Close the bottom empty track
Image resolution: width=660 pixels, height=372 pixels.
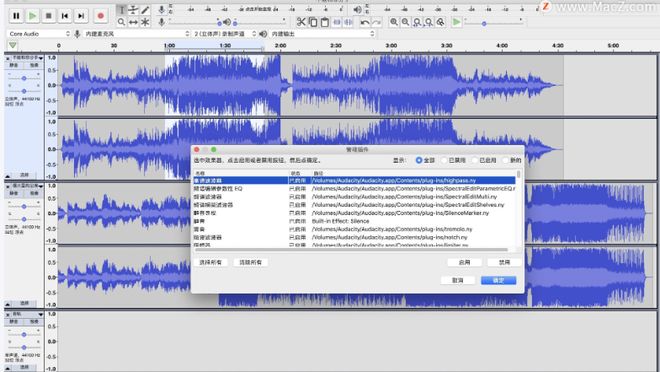click(x=8, y=314)
